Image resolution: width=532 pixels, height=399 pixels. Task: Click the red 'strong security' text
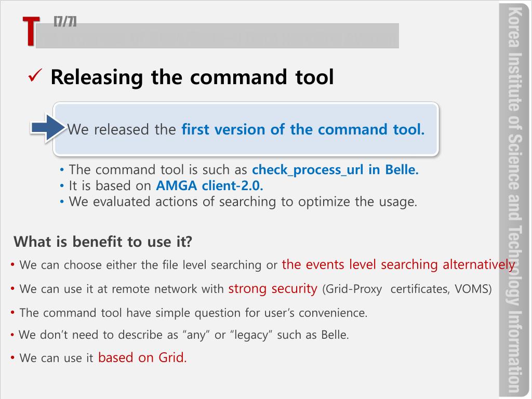[273, 289]
